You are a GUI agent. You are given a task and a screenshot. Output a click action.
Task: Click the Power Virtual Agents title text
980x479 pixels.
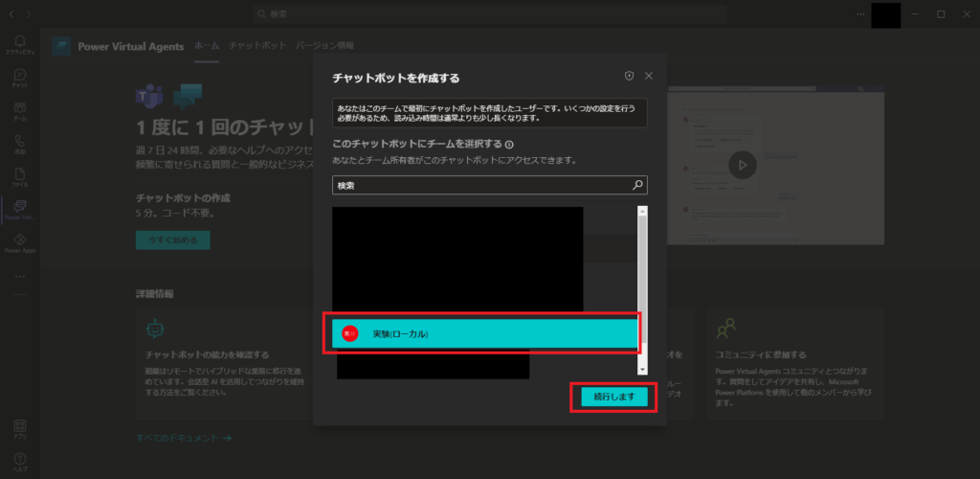tap(130, 46)
